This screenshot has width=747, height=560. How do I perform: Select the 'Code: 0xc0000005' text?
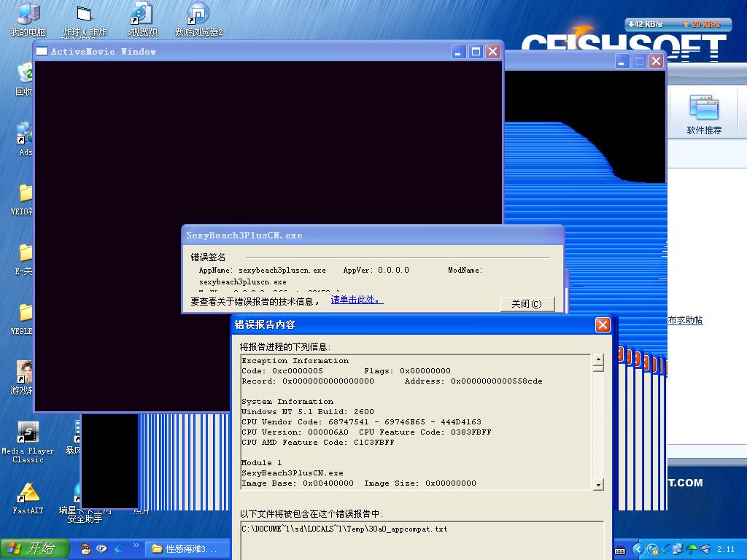282,371
